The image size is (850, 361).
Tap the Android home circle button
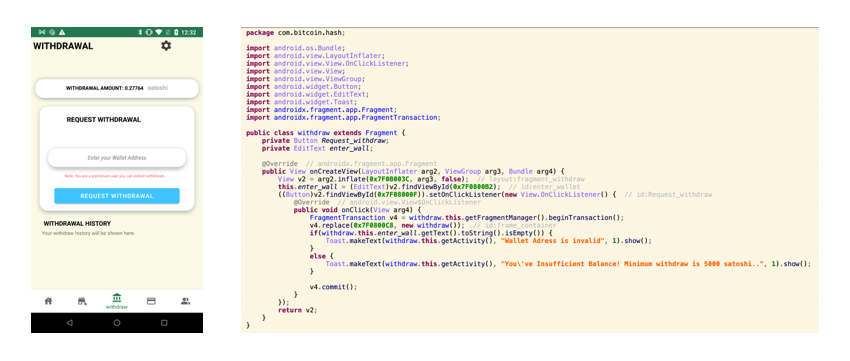coord(117,323)
